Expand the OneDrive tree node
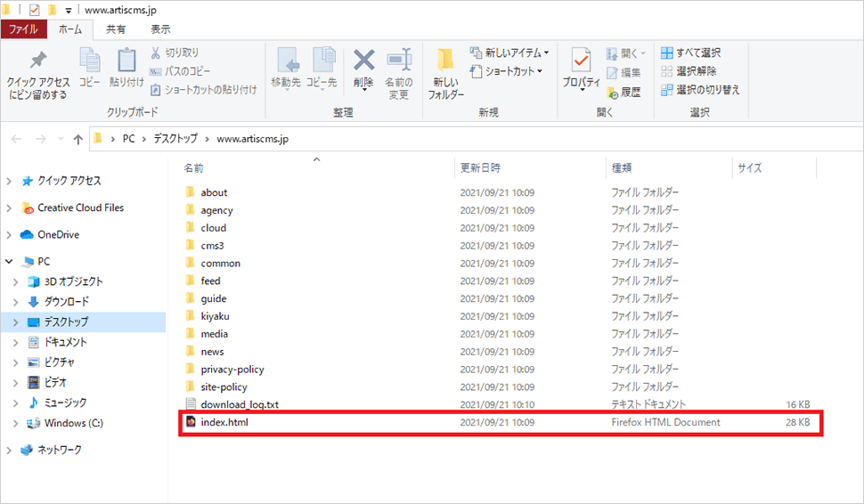The height and width of the screenshot is (504, 864). pos(9,235)
